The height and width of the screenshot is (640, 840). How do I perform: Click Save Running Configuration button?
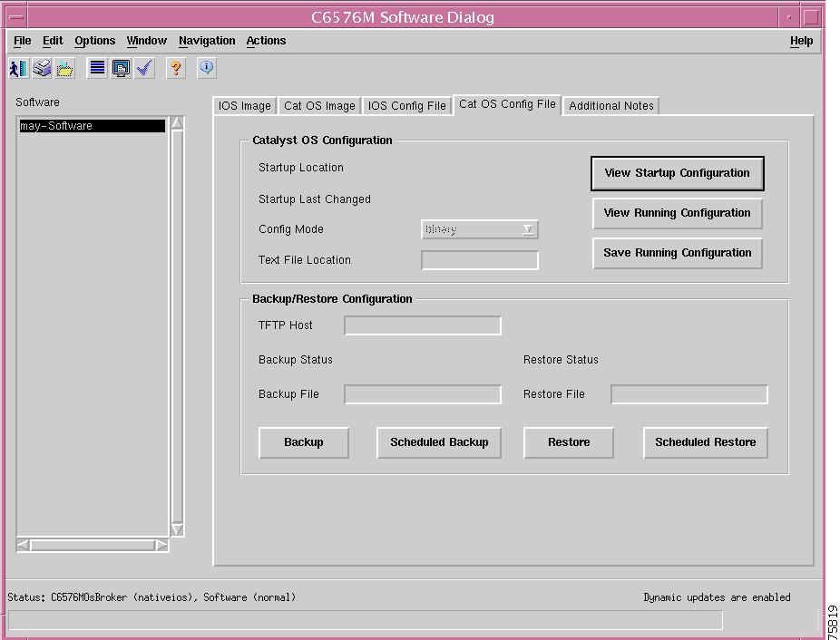(677, 253)
